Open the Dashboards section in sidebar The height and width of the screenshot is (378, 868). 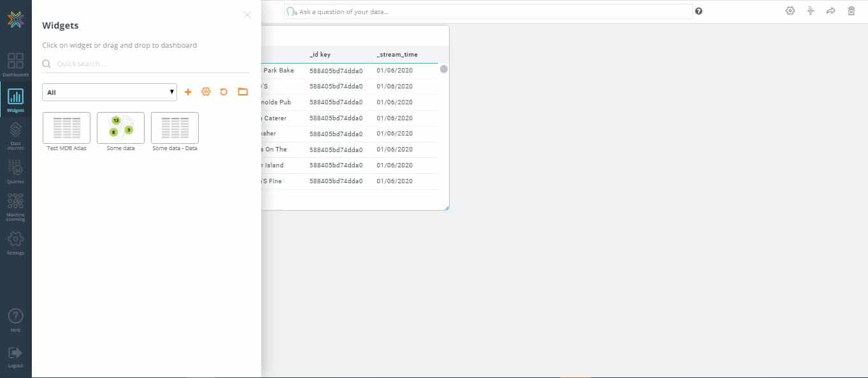click(x=15, y=66)
